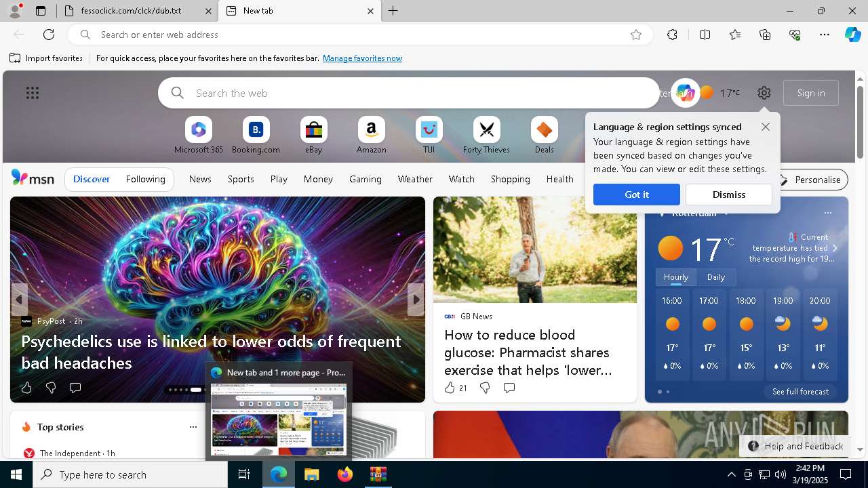868x488 pixels.
Task: Open the MSN app launcher grid
Action: point(33,93)
